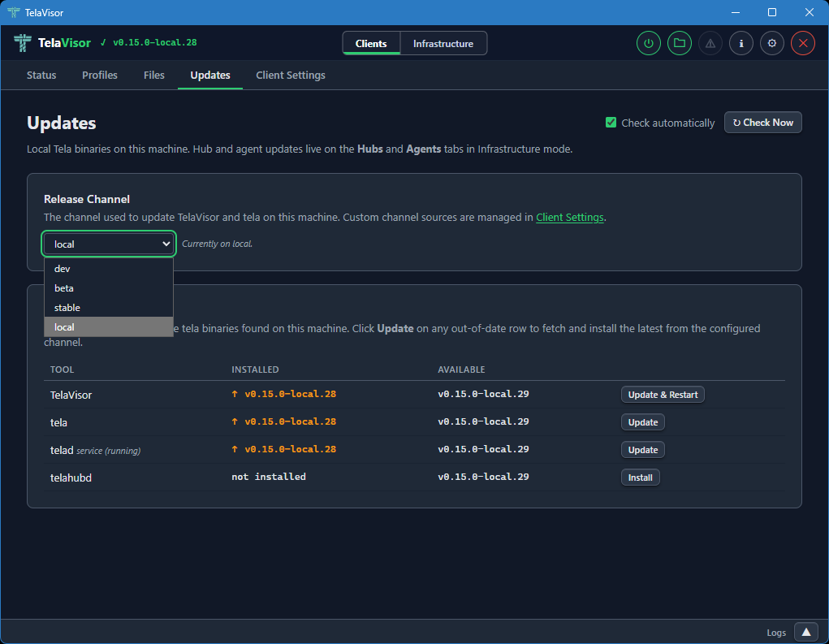Image resolution: width=829 pixels, height=644 pixels.
Task: Click the TOOL column header
Action: click(62, 370)
